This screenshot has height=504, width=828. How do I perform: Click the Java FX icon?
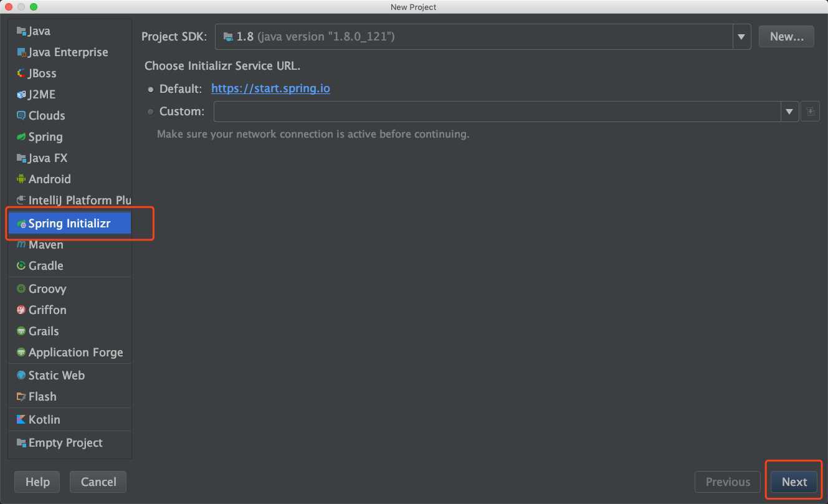pyautogui.click(x=22, y=158)
